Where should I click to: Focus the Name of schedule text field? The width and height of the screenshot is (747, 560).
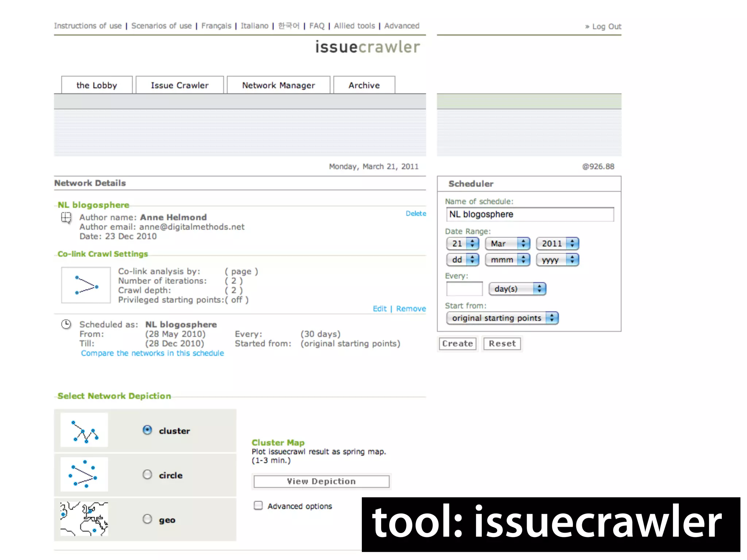pos(530,214)
